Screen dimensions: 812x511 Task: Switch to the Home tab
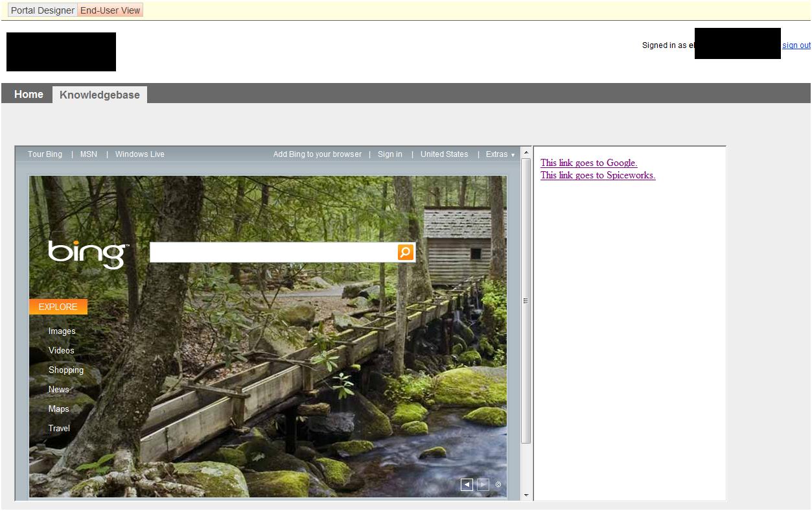(x=28, y=94)
